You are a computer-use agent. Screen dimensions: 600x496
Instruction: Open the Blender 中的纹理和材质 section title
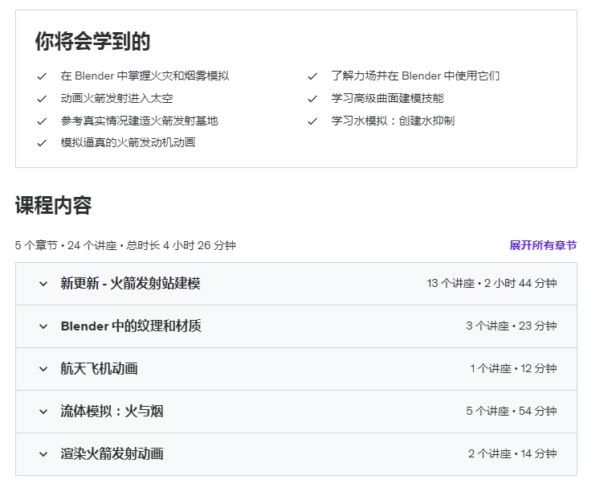(130, 326)
